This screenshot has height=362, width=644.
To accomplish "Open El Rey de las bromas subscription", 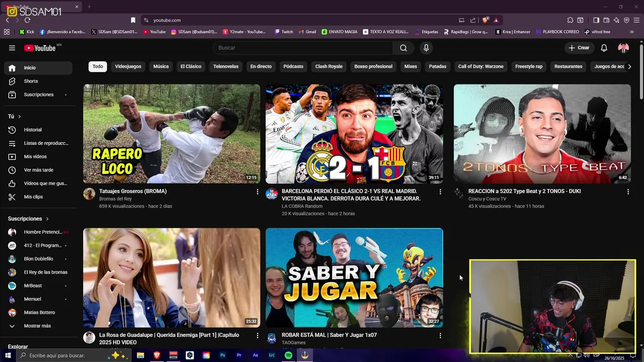I will 38,272.
